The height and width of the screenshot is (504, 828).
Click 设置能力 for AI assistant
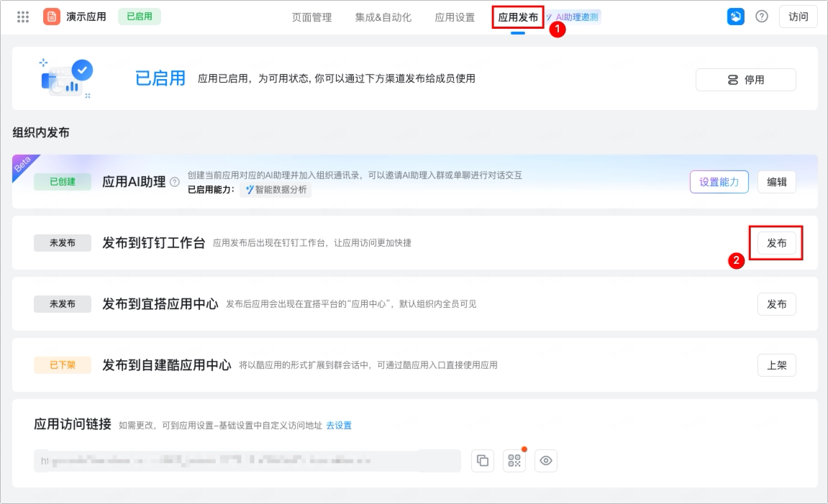click(x=719, y=182)
